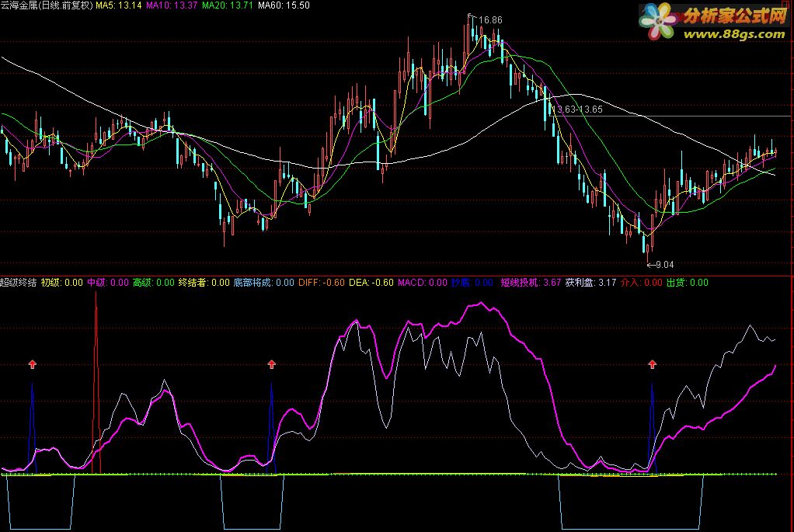Select the MA60: 15.50 label
Image resolution: width=794 pixels, height=532 pixels.
pyautogui.click(x=284, y=5)
